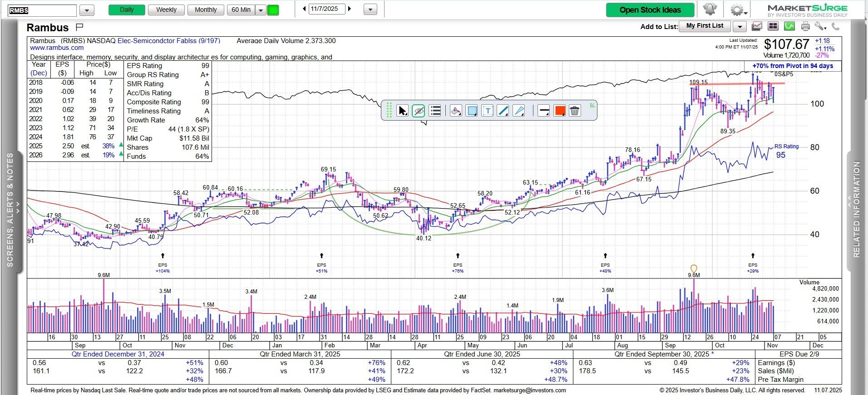Open the alerts bell icon

point(710,10)
